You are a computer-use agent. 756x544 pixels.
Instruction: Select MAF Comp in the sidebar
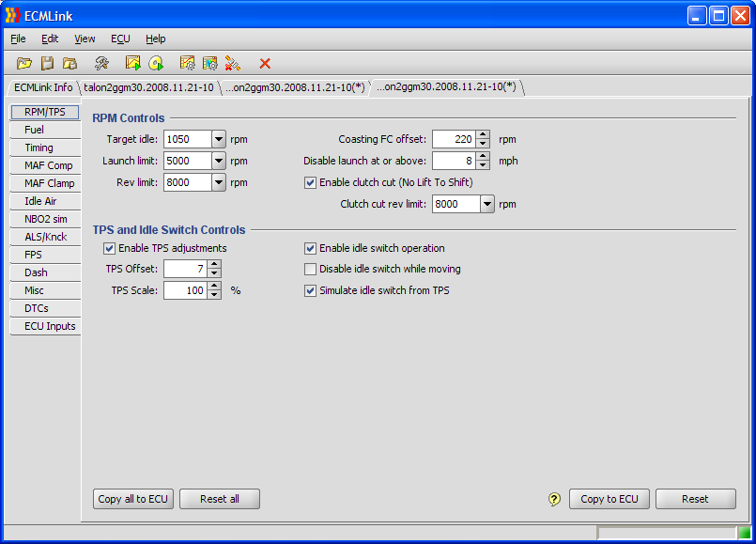[x=48, y=165]
